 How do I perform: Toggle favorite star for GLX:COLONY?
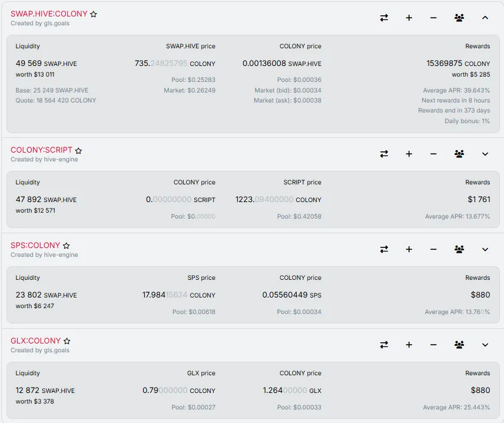[x=67, y=341]
